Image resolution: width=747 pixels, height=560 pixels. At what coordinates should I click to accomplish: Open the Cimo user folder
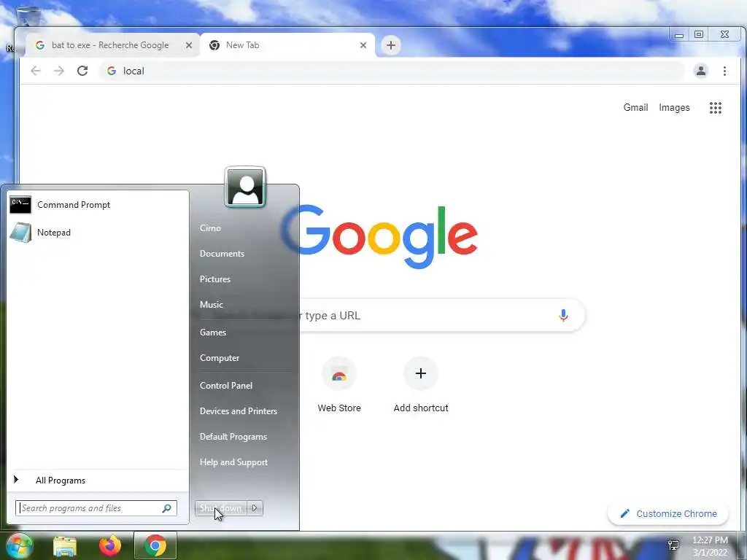tap(210, 228)
